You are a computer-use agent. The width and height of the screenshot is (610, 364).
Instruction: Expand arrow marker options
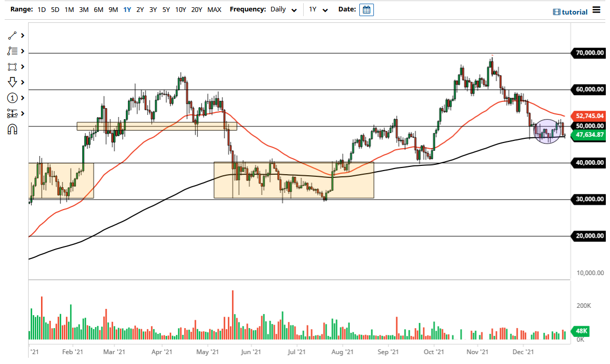[22, 83]
